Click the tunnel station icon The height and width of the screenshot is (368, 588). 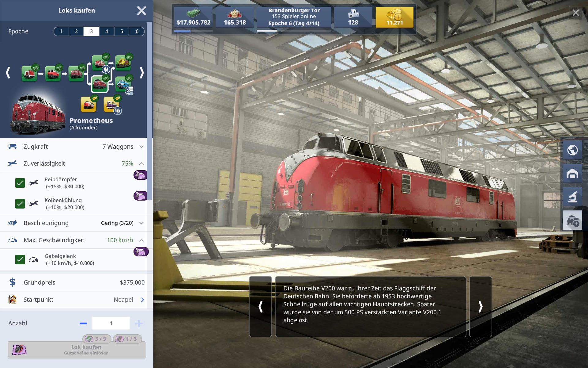[x=572, y=174]
